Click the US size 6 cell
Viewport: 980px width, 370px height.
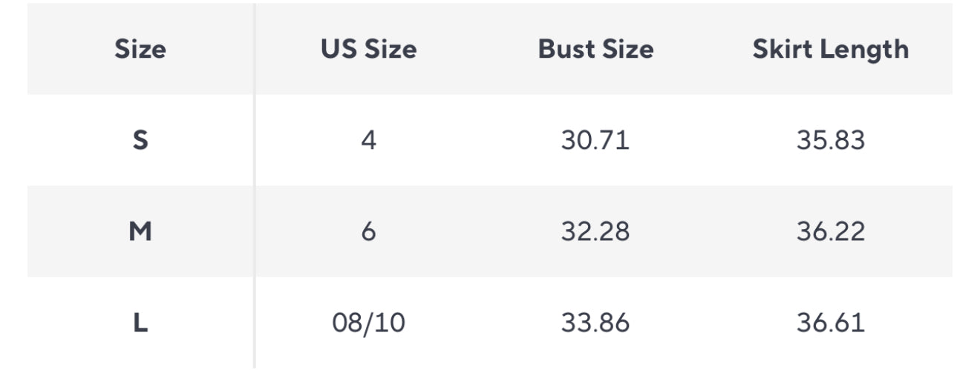[x=368, y=232]
